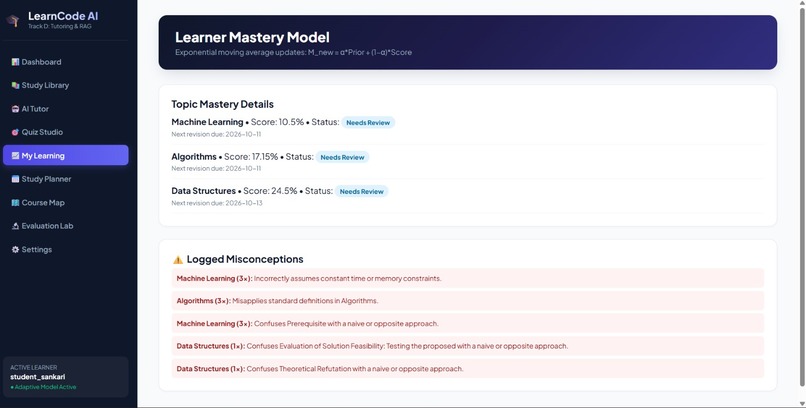Click the Data Structures topic name
806x408 pixels.
[204, 191]
